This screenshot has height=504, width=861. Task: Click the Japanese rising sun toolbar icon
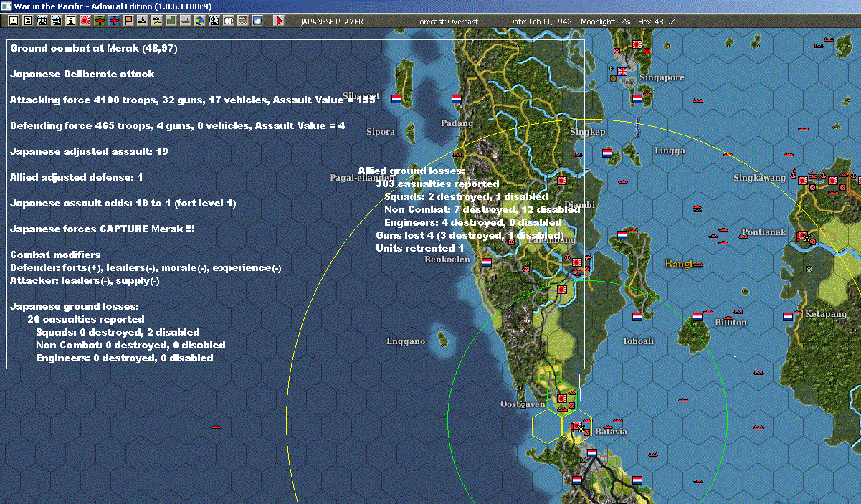point(85,21)
